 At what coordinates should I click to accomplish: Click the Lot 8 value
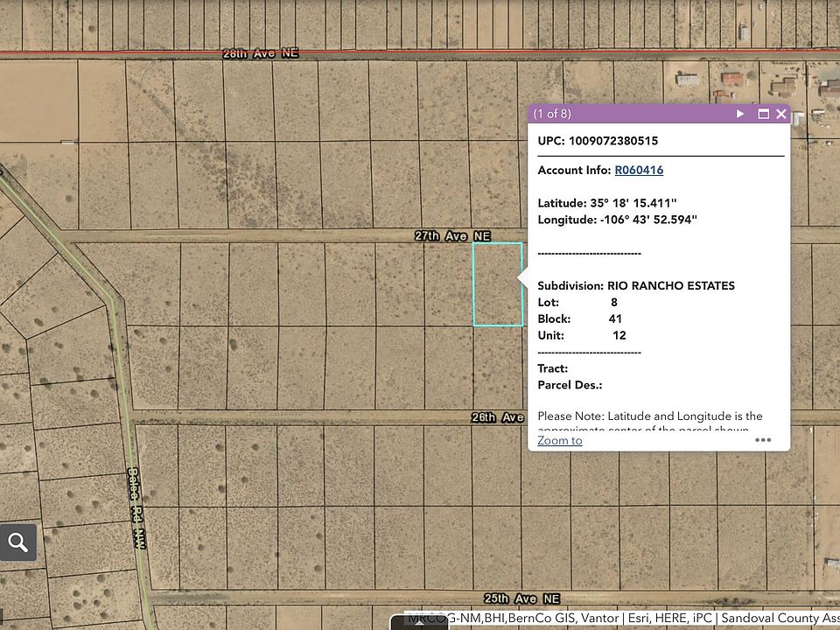(x=614, y=302)
